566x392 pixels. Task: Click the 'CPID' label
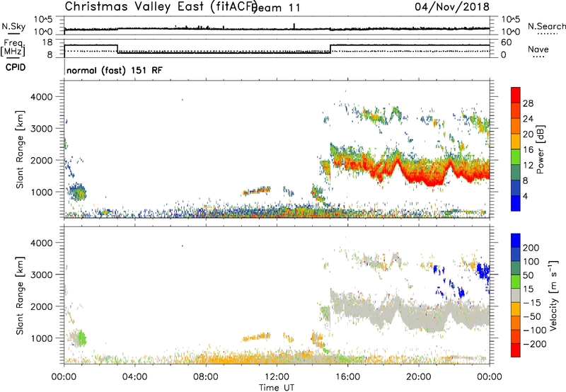point(16,67)
